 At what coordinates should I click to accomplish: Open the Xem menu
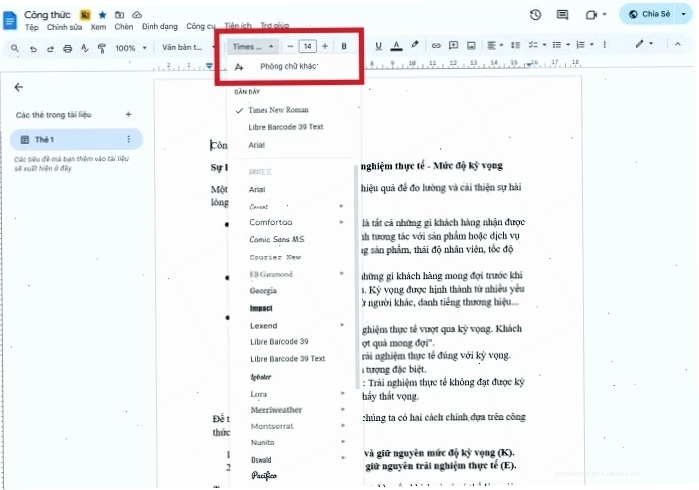point(98,27)
